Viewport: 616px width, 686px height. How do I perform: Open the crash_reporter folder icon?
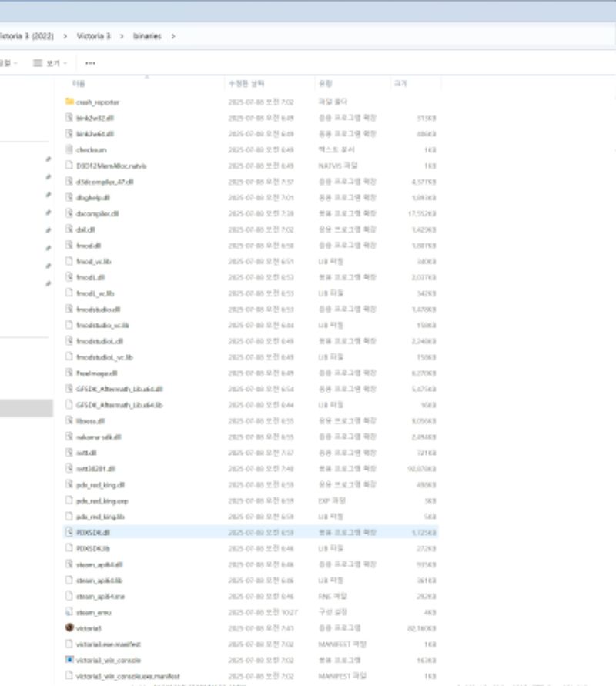69,102
